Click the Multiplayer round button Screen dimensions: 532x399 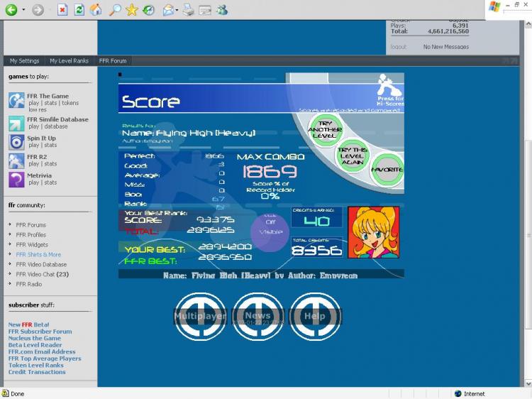click(200, 316)
